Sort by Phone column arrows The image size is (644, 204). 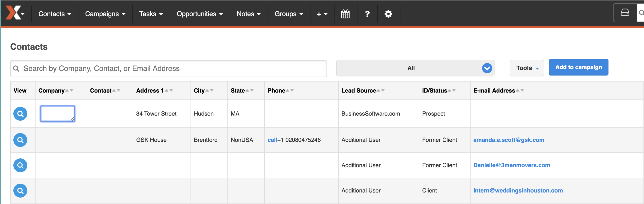click(290, 90)
